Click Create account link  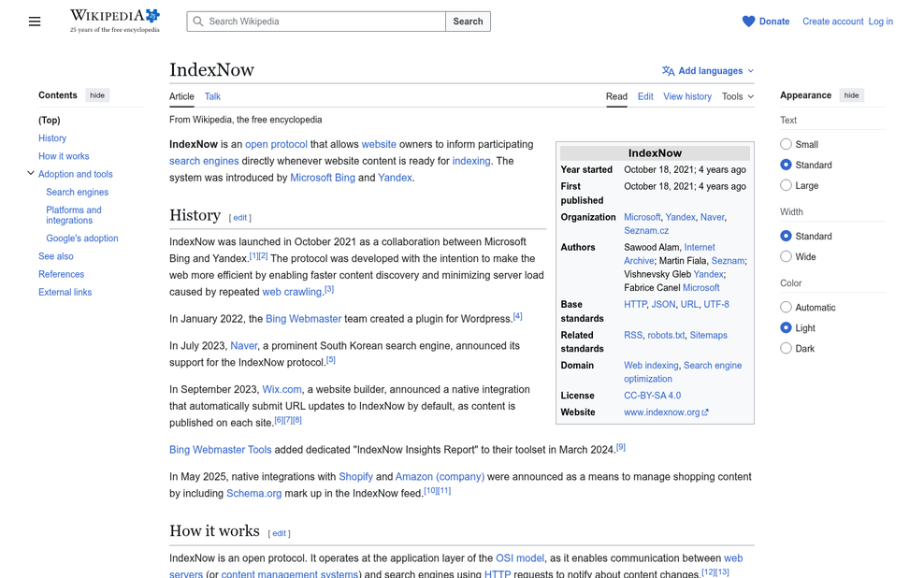tap(832, 22)
